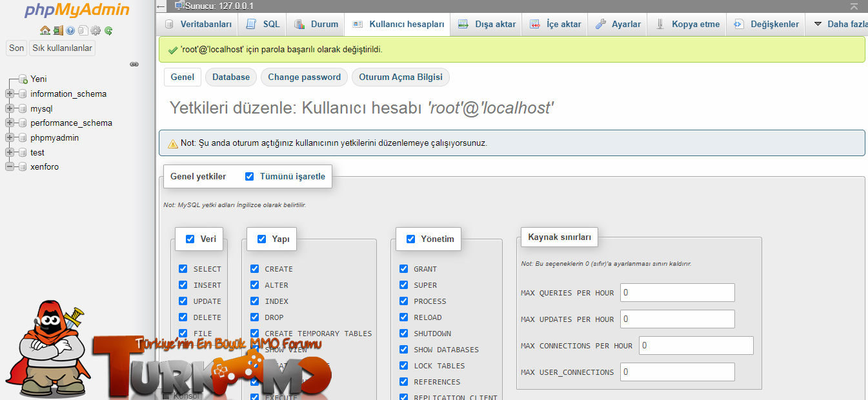Viewport: 868px width, 400px height.
Task: Open the MySQL documentation pages icon
Action: coord(83,30)
